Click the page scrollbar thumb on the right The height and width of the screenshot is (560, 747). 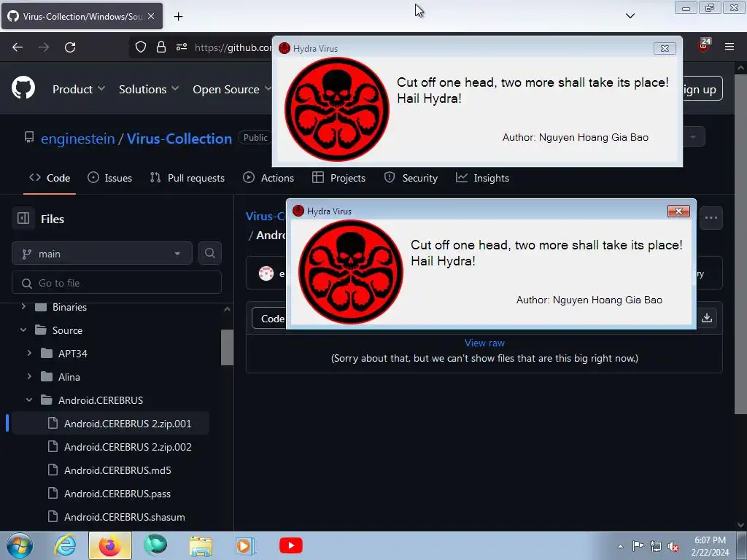(740, 243)
